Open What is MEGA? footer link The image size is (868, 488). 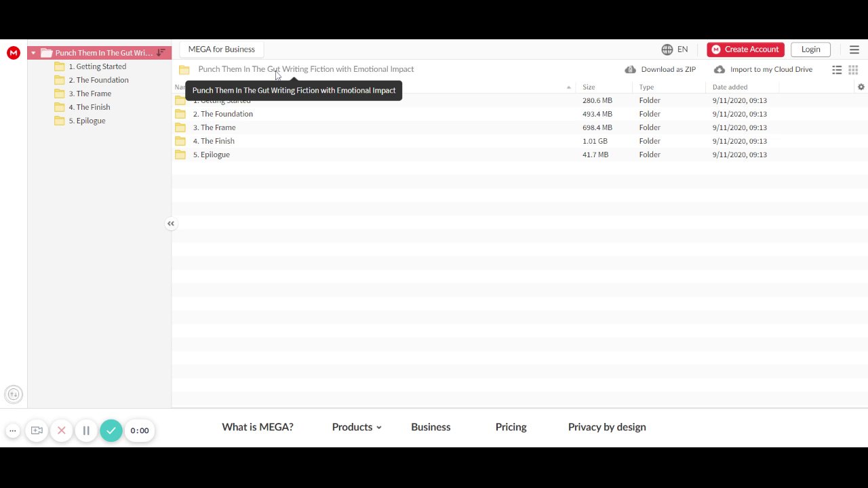(258, 427)
